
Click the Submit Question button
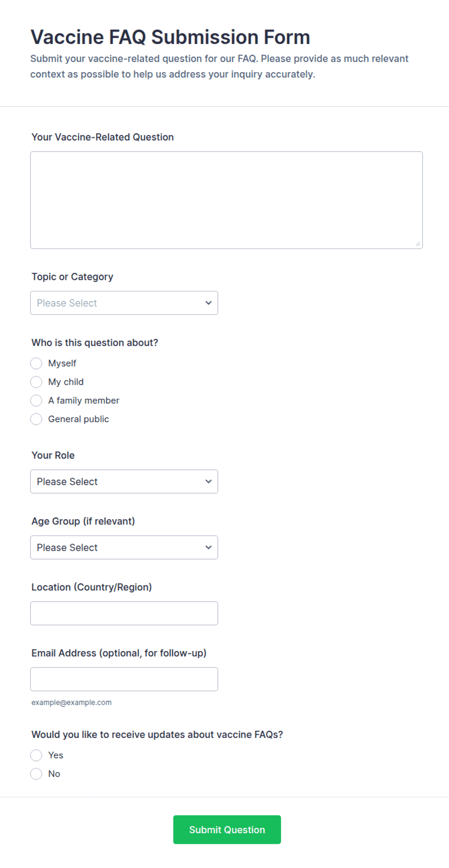click(227, 830)
